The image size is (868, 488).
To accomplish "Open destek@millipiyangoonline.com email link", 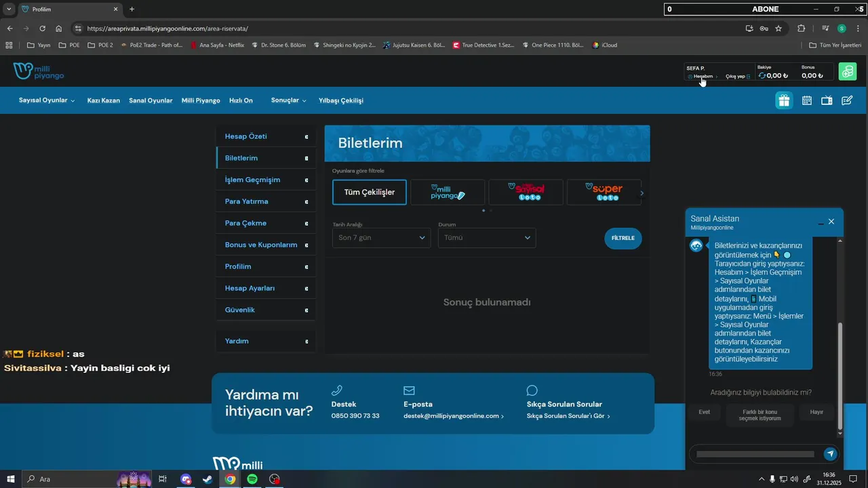I will [454, 416].
